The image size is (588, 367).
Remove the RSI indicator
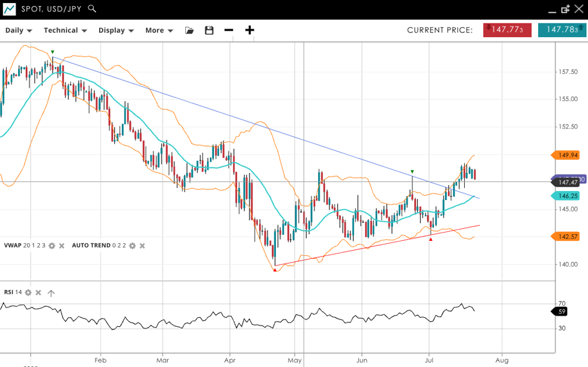tap(38, 293)
